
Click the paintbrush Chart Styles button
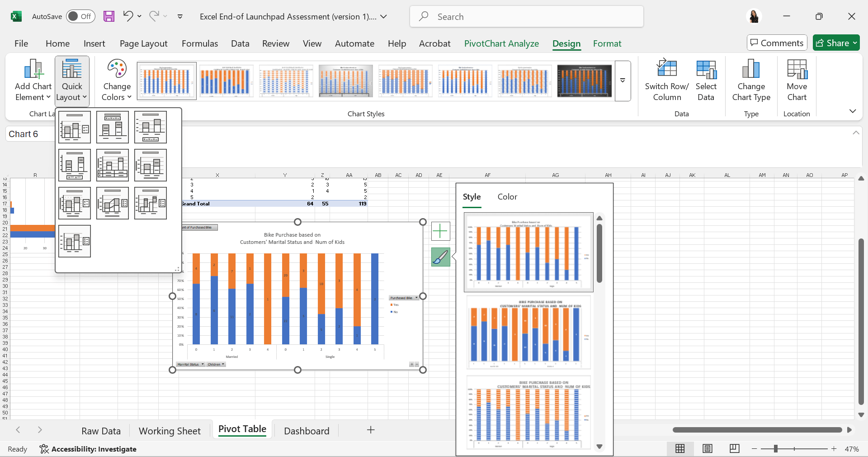point(440,257)
